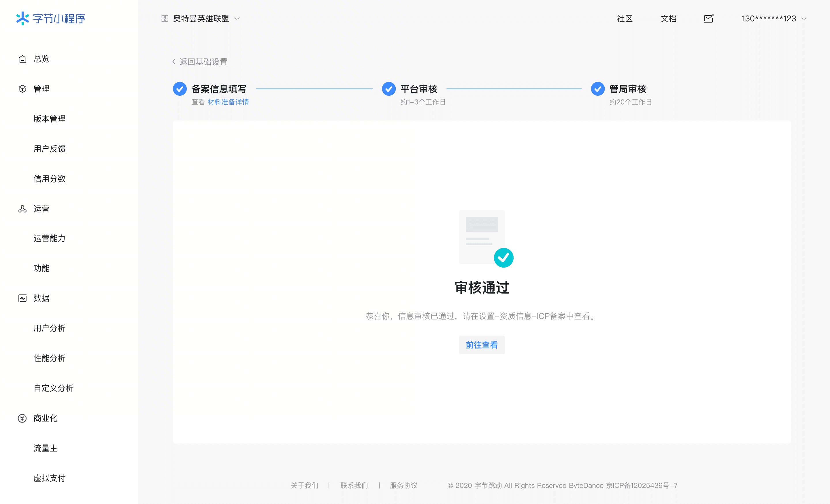Click the 社区 link in header

pos(625,18)
